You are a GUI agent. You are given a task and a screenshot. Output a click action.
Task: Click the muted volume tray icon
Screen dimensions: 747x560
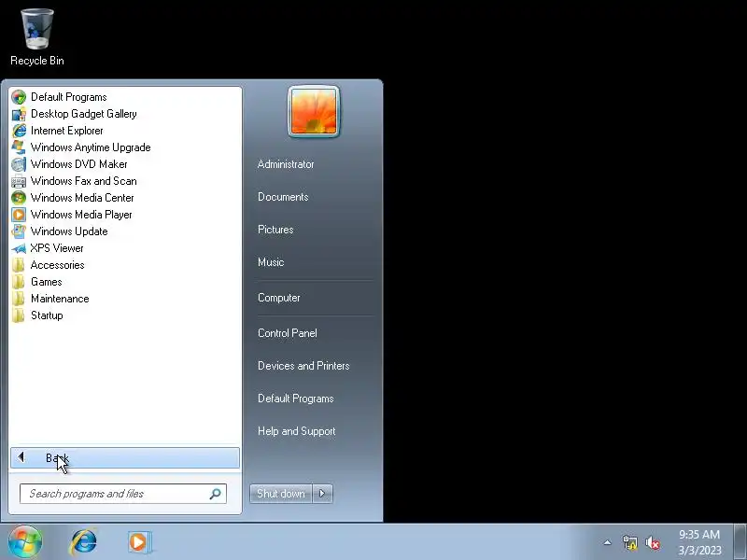[x=653, y=542]
